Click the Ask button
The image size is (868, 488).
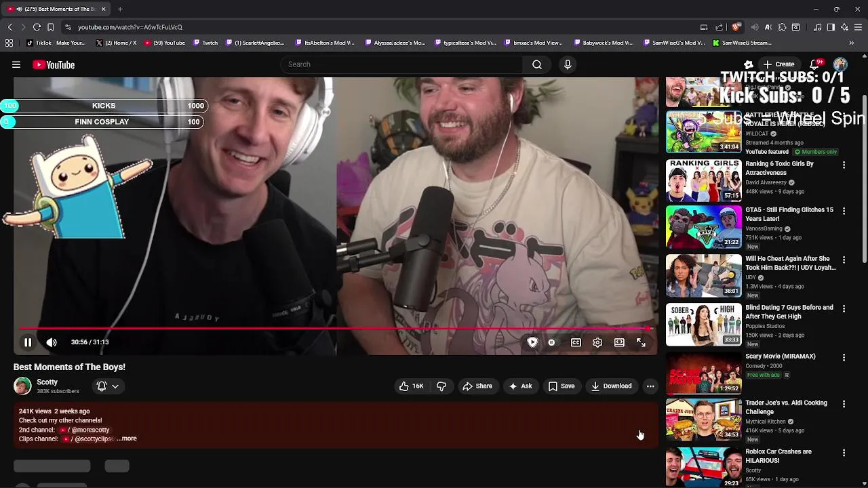pyautogui.click(x=520, y=386)
